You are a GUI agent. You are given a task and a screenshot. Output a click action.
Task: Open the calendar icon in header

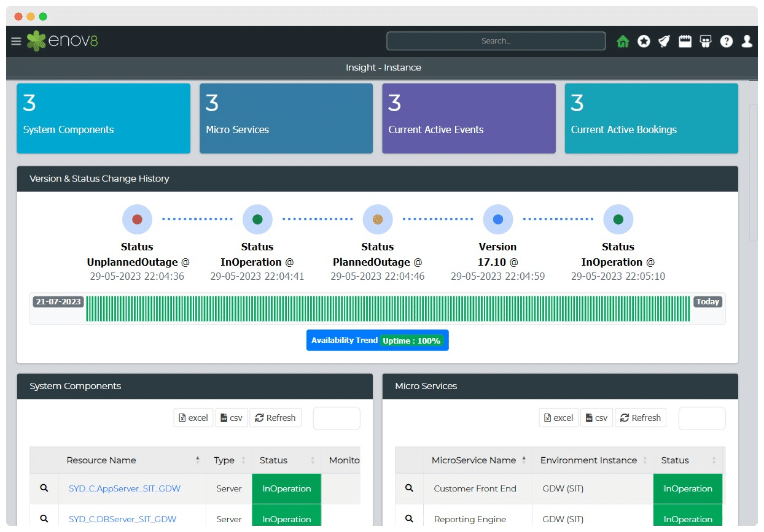[685, 41]
